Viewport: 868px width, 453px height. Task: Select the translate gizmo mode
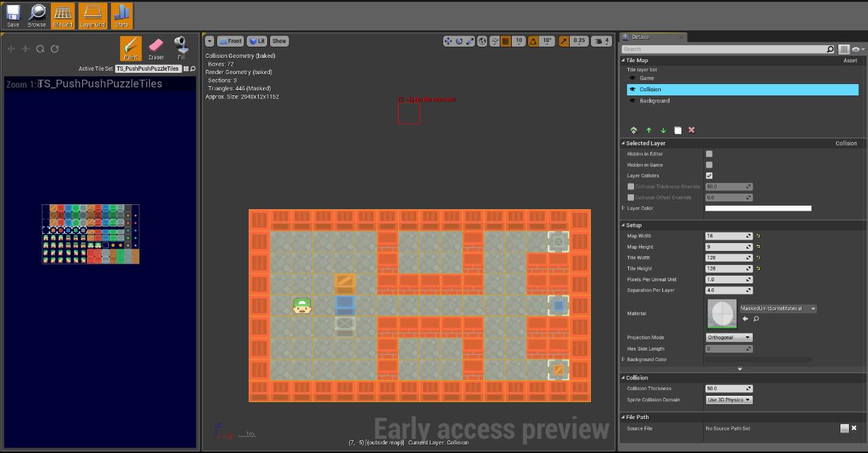[x=448, y=41]
